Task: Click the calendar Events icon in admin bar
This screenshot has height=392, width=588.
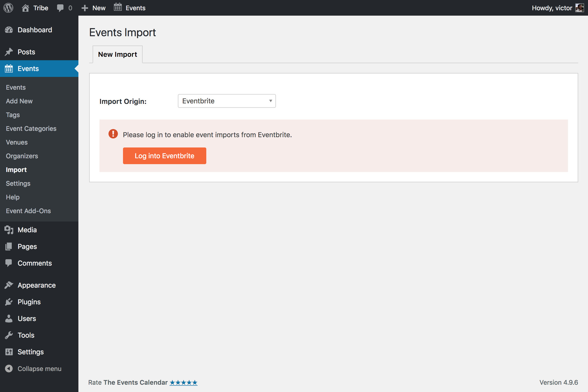Action: click(118, 7)
